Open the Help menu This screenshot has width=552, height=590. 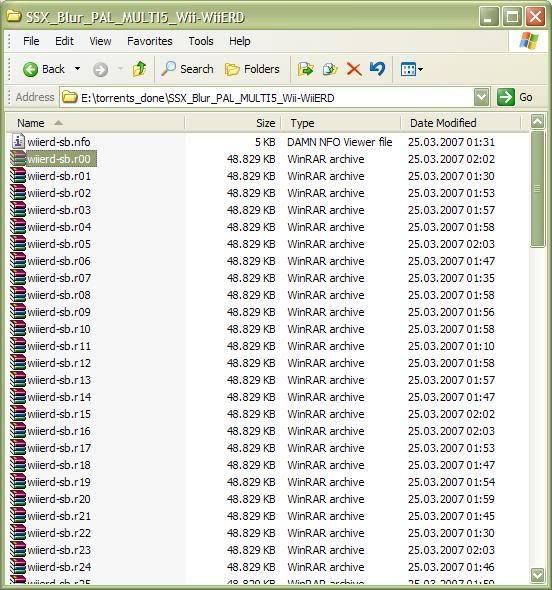coord(240,41)
